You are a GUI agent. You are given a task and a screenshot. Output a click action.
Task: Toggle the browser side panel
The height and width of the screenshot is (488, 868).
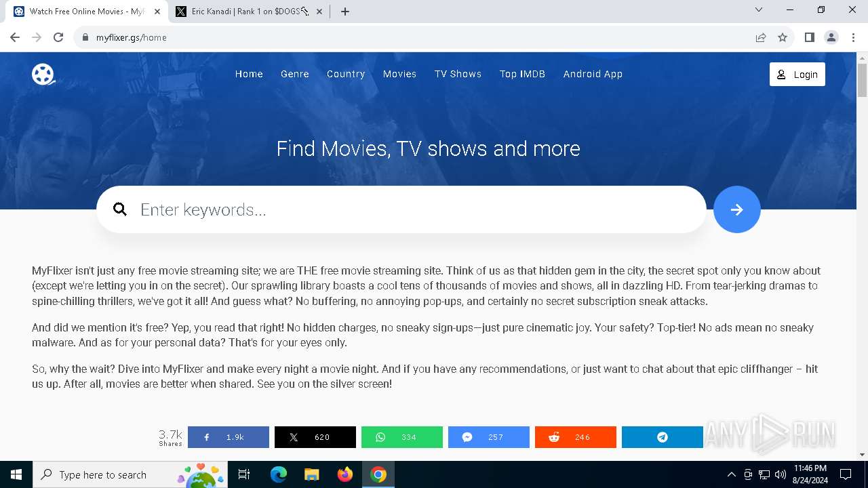click(810, 37)
